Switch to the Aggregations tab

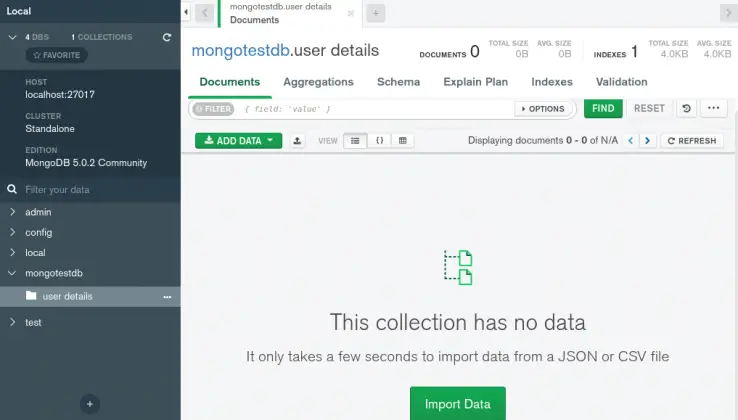click(x=318, y=82)
